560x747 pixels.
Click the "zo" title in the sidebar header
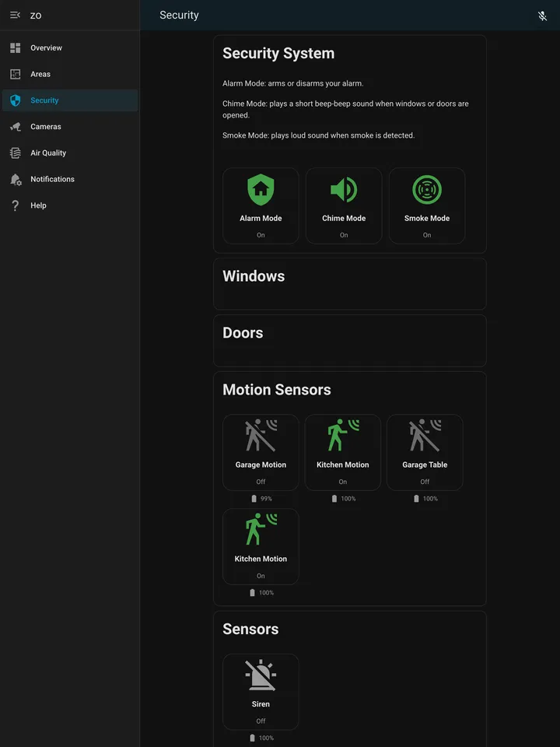pos(36,16)
